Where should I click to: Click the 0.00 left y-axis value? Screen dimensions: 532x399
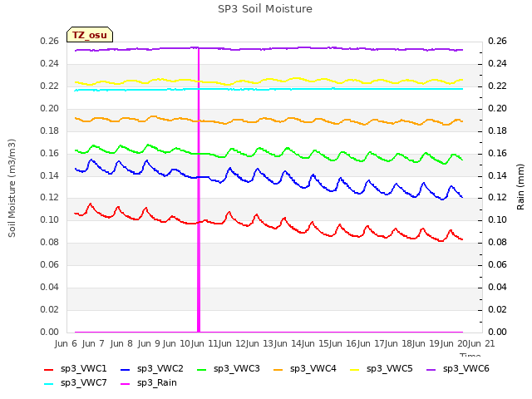(x=49, y=332)
